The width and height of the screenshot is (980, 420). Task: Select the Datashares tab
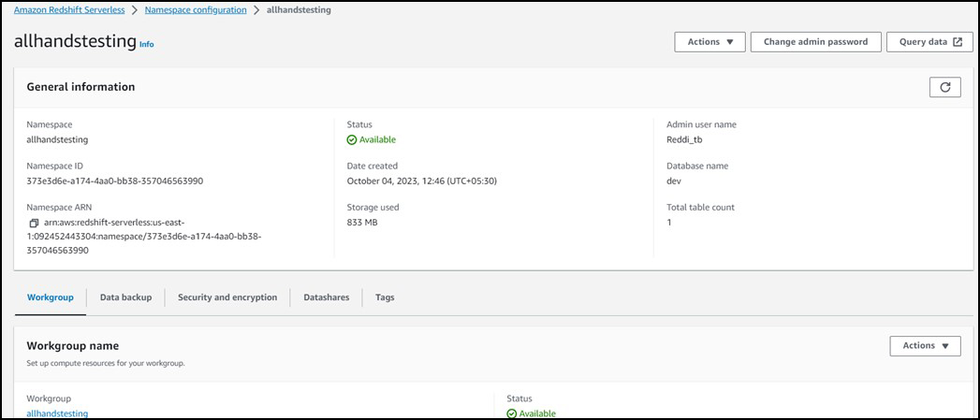(x=326, y=297)
